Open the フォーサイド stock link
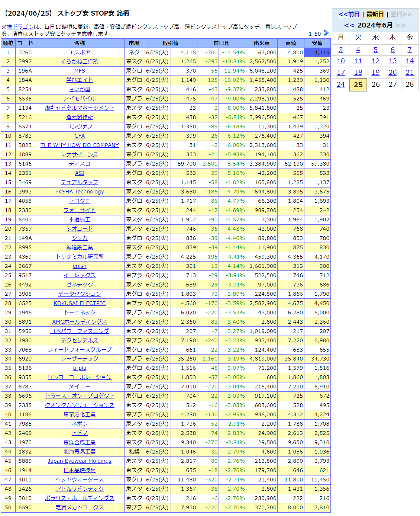This screenshot has width=420, height=516. tap(80, 210)
